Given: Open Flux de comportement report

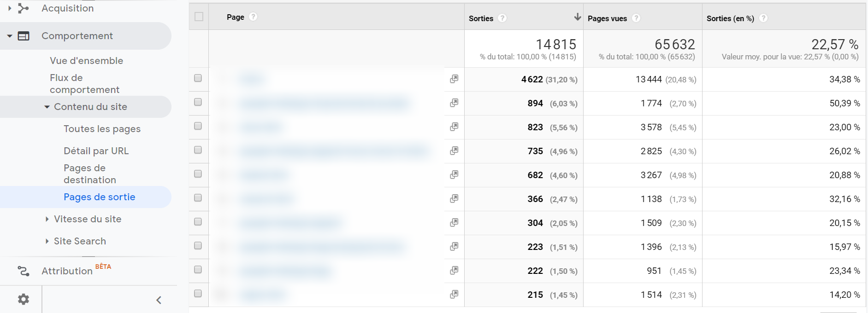Looking at the screenshot, I should pyautogui.click(x=84, y=84).
